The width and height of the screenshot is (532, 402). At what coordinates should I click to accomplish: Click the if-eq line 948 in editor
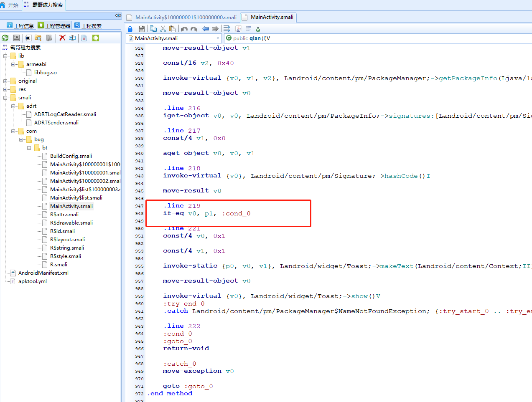click(x=206, y=214)
